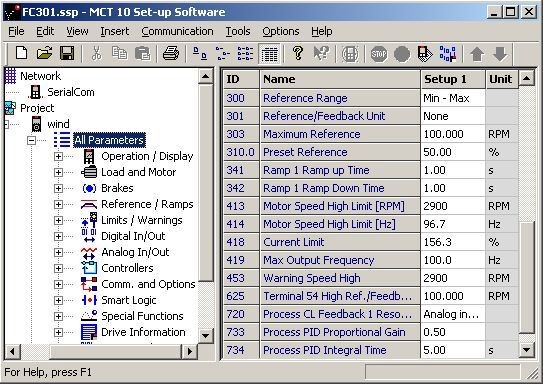
Task: Click the SerialCom network icon
Action: coord(35,92)
